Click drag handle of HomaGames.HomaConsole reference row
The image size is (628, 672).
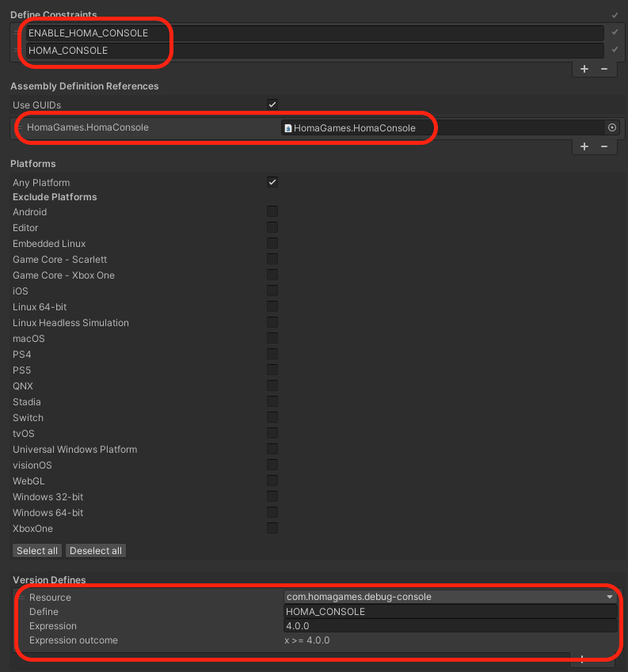click(x=19, y=127)
